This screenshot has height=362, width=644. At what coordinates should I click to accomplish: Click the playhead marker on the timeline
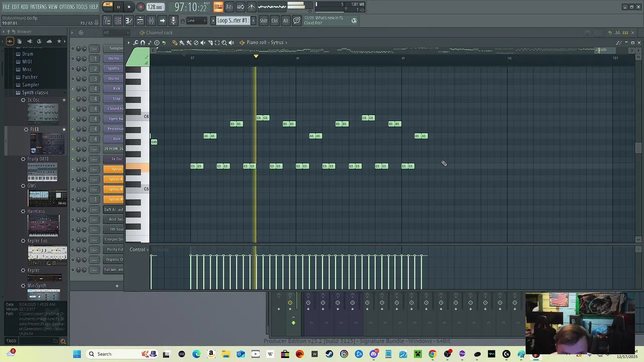[x=256, y=56]
